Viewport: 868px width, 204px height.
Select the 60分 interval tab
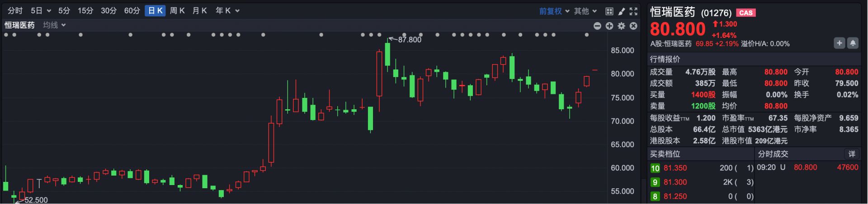coord(132,11)
